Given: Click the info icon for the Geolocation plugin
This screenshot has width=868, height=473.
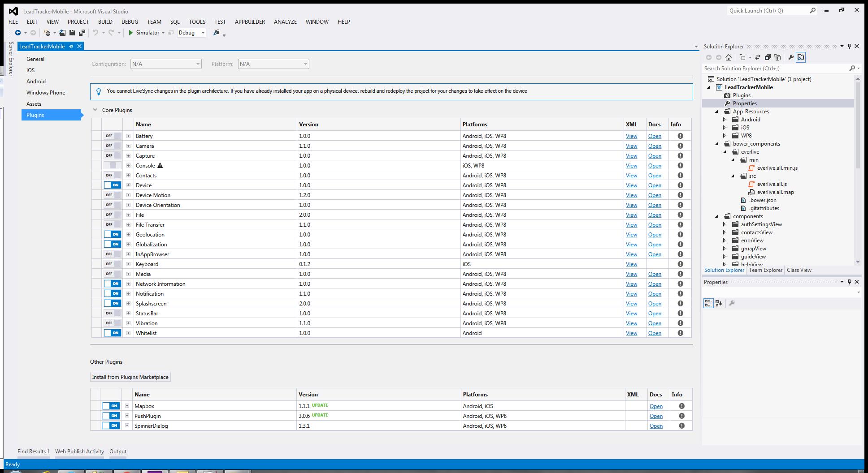Looking at the screenshot, I should (680, 234).
